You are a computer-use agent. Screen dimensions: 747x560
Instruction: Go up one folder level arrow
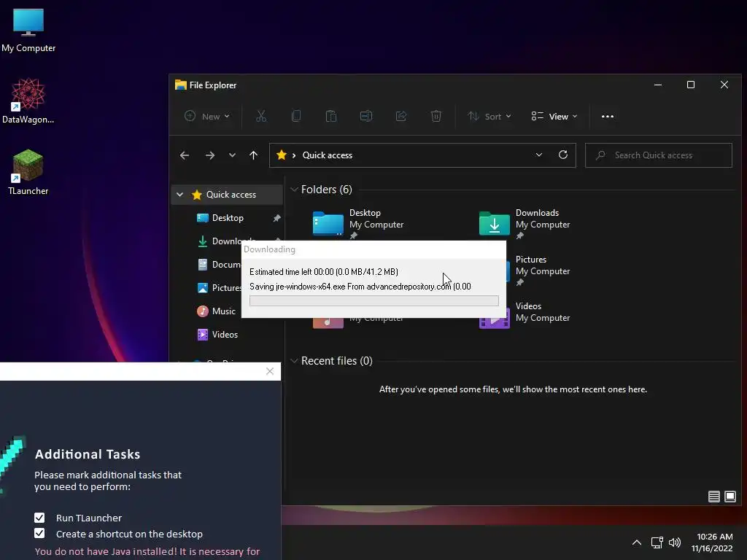pos(253,155)
